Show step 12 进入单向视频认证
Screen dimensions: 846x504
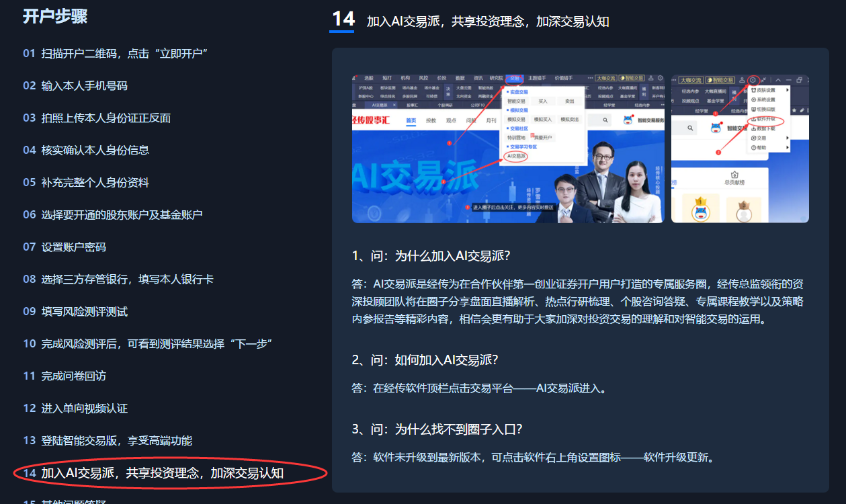click(x=75, y=408)
